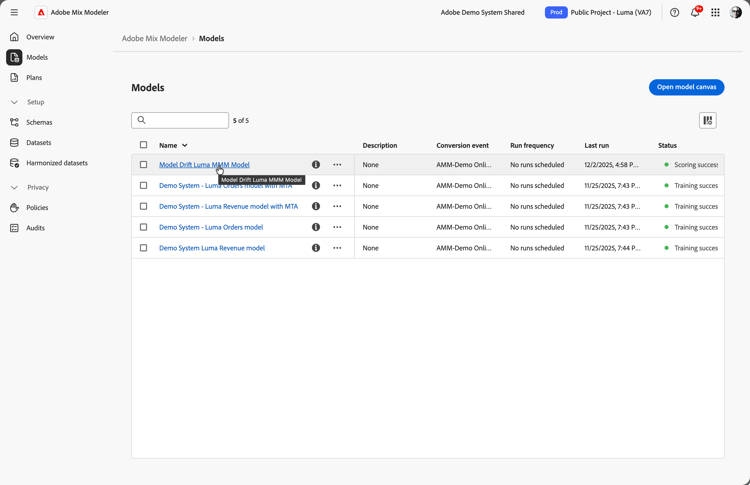Screen dimensions: 750x485
Task: Go to Overview in the sidebar
Action: pyautogui.click(x=40, y=37)
